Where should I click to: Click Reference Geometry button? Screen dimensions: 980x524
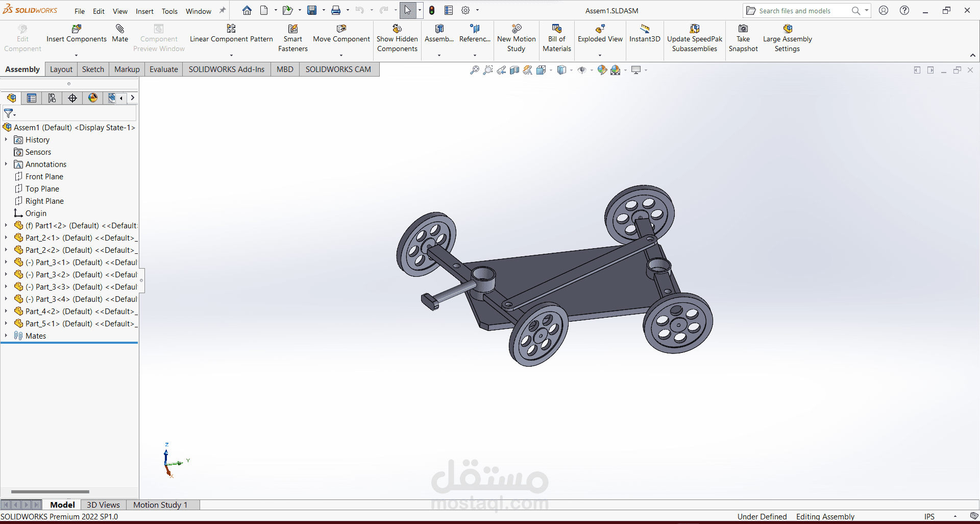(475, 34)
